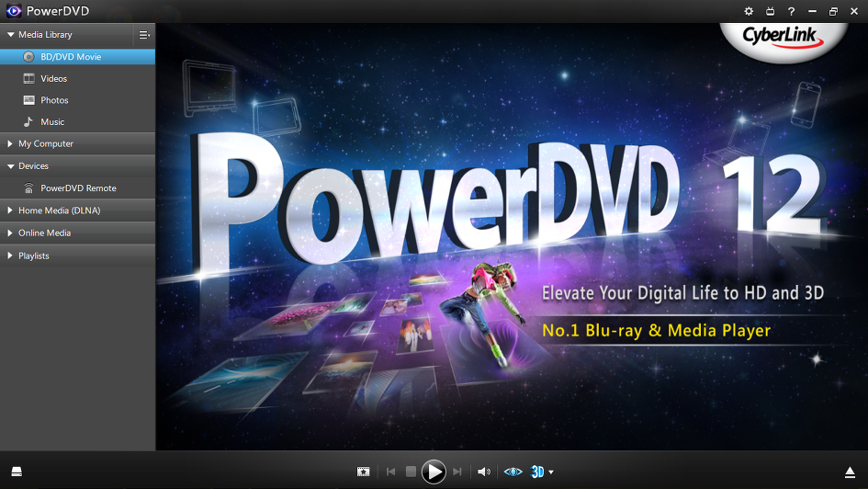Expand the Online Media section arrow

coord(10,233)
